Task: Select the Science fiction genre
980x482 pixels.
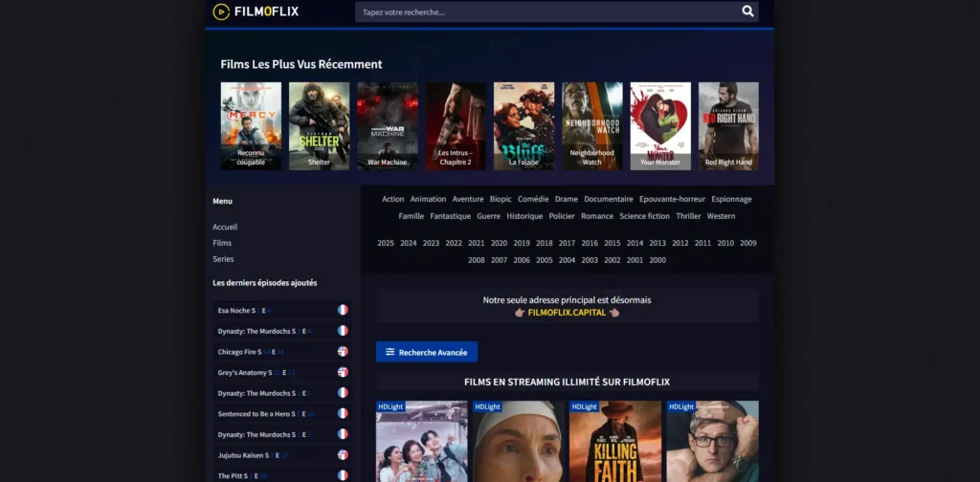Action: click(x=644, y=216)
